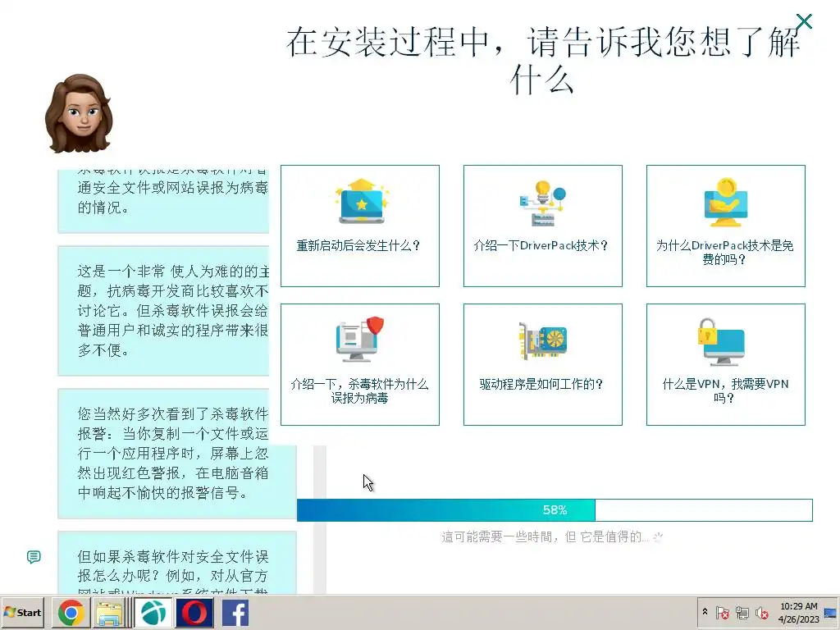Viewport: 840px width, 630px height.
Task: Launch Google Chrome from the taskbar
Action: point(71,613)
